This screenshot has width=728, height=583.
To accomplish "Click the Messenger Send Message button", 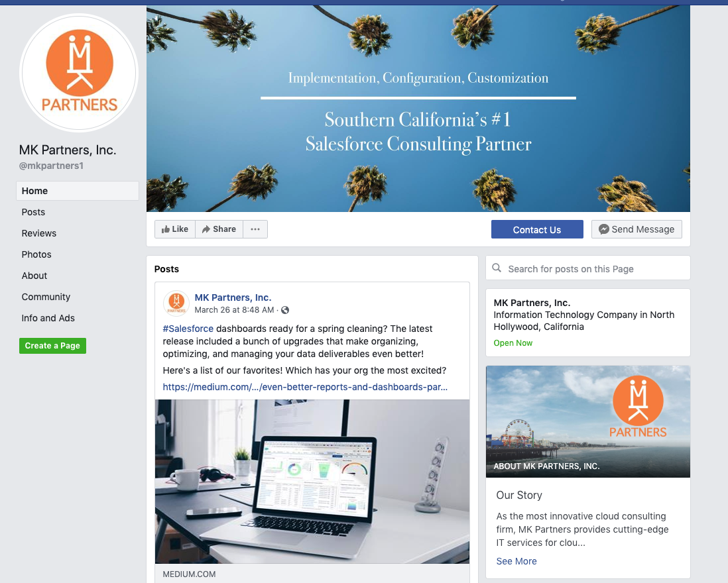I will [x=637, y=229].
